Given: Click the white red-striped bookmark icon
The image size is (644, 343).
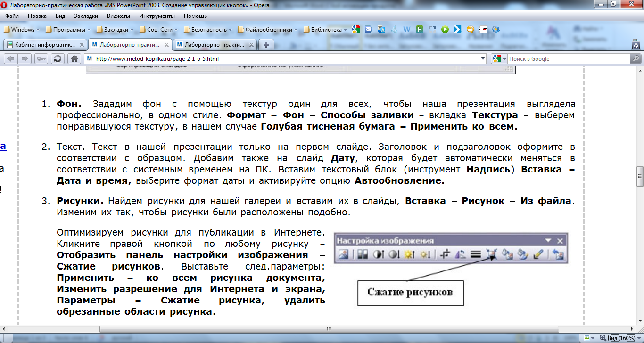Looking at the screenshot, I should (x=483, y=29).
